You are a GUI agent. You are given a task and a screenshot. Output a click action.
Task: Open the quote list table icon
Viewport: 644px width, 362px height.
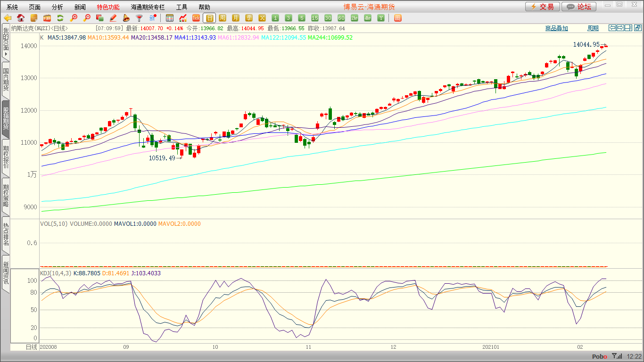pyautogui.click(x=170, y=18)
